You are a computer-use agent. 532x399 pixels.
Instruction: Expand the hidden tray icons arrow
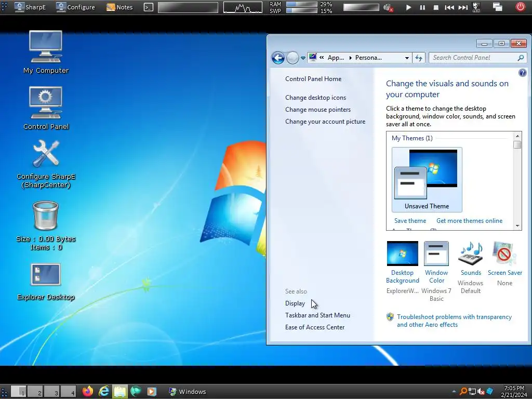click(x=454, y=392)
